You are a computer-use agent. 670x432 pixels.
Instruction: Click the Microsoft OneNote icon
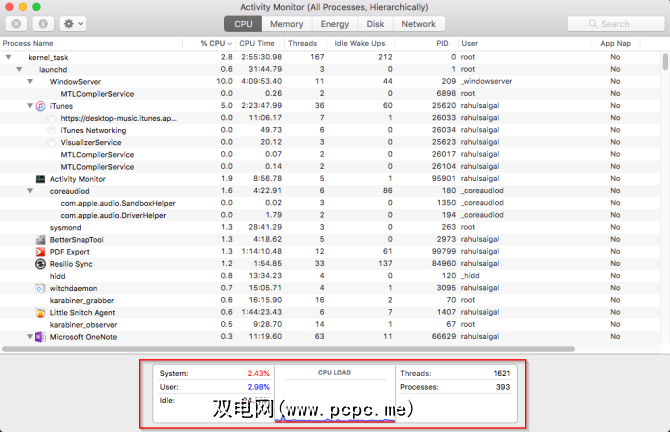pos(40,337)
